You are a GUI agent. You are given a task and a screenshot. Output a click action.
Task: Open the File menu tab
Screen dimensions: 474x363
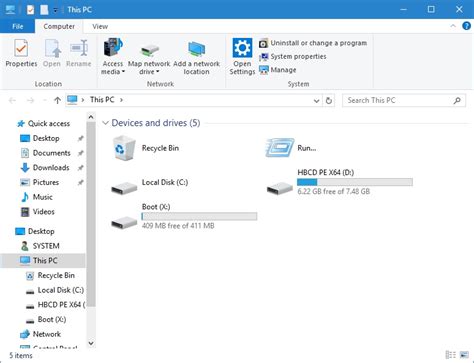[17, 26]
